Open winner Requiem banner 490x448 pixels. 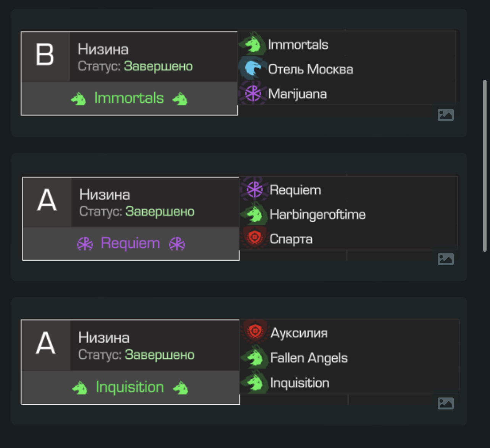(131, 243)
